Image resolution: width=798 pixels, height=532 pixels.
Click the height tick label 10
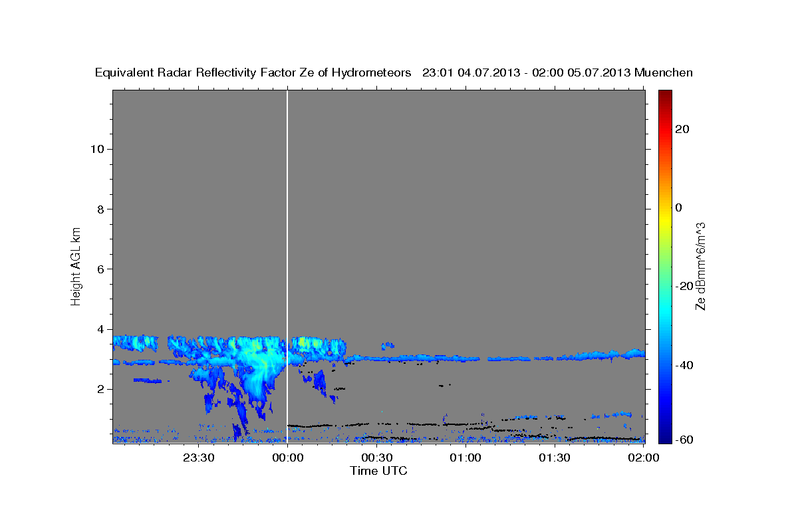tap(96, 149)
